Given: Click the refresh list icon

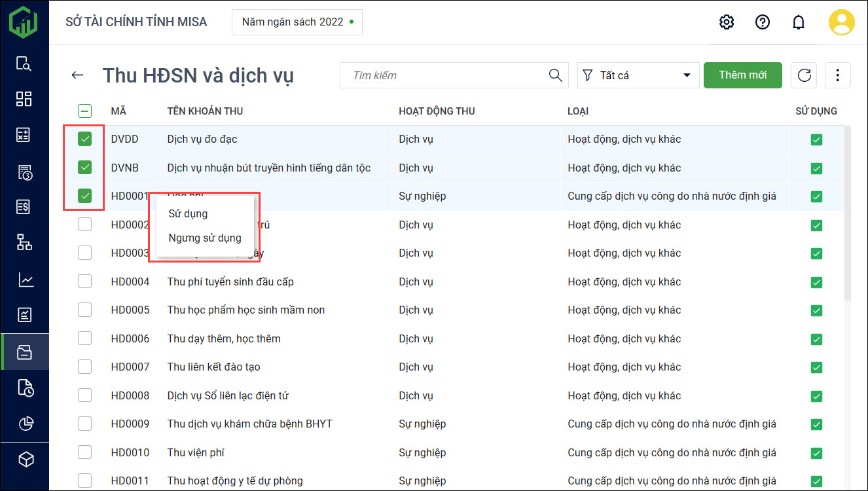Looking at the screenshot, I should [x=804, y=75].
